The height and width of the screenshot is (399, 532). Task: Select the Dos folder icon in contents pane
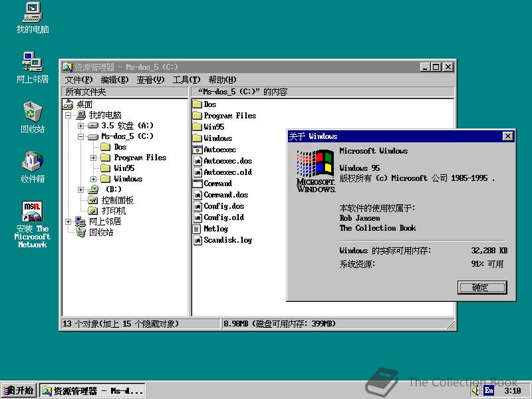point(198,104)
